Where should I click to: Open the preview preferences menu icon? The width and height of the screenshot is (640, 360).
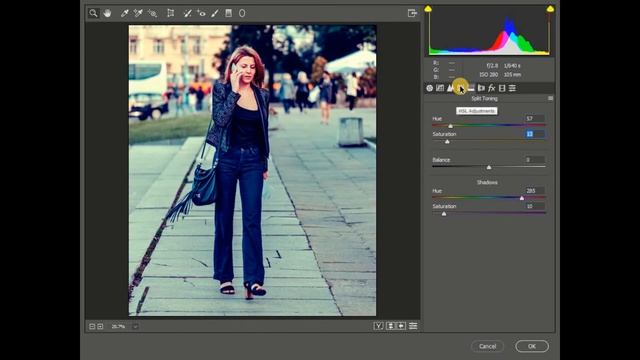coord(413,326)
